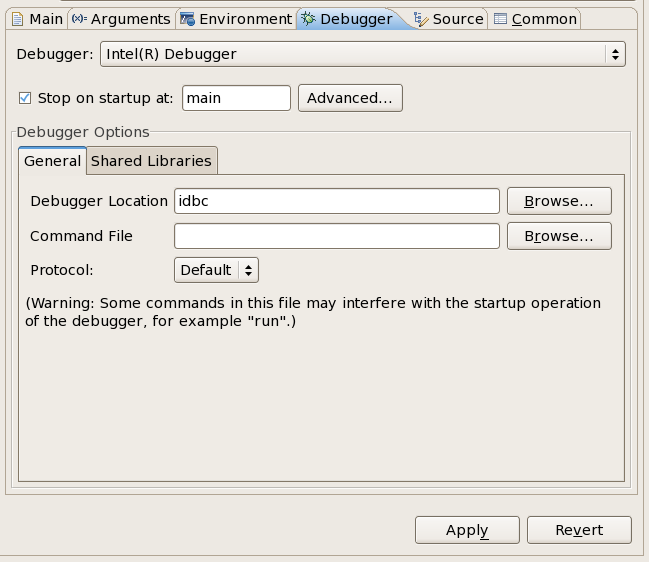649x562 pixels.
Task: Click the Debugger tab bug icon
Action: [x=309, y=19]
